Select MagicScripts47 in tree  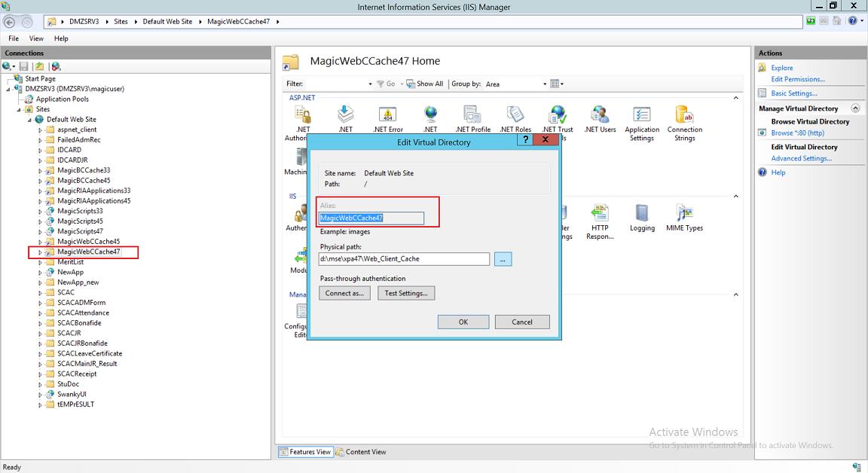pyautogui.click(x=80, y=231)
